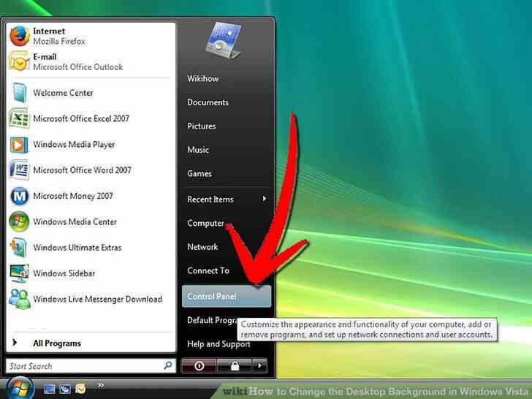Open Documents from Start menu
This screenshot has width=532, height=399.
208,102
